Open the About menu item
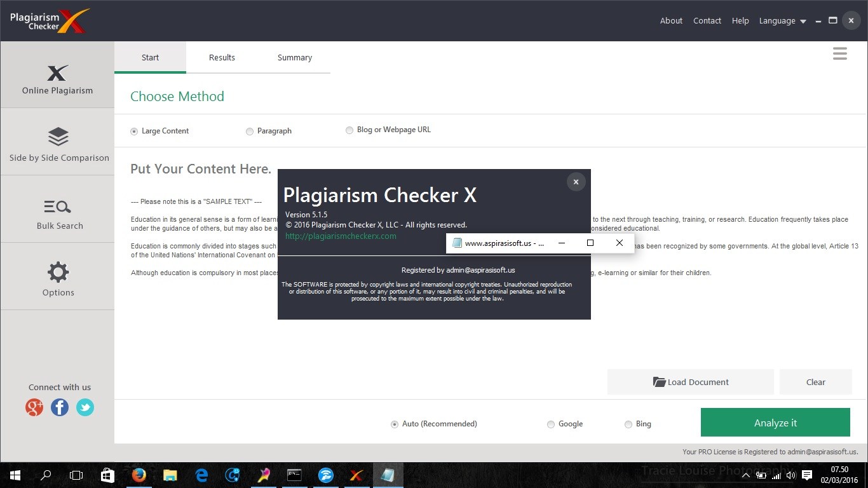 pyautogui.click(x=671, y=21)
